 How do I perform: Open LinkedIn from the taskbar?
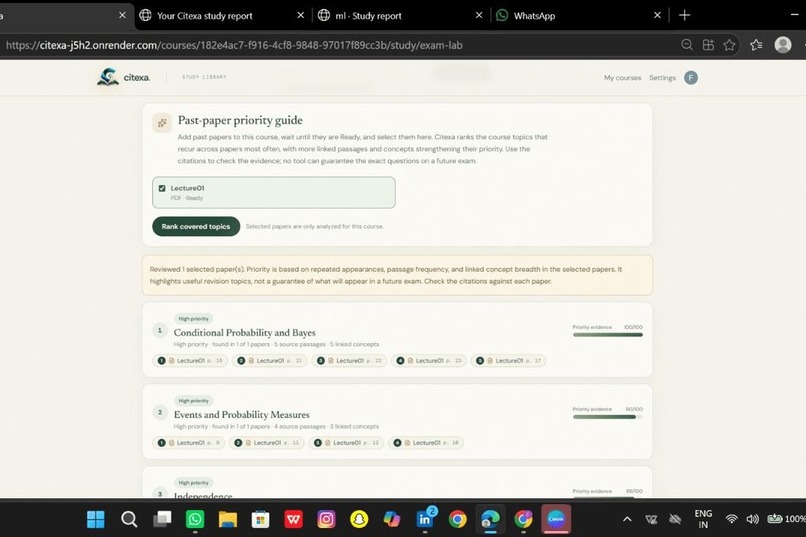point(425,520)
